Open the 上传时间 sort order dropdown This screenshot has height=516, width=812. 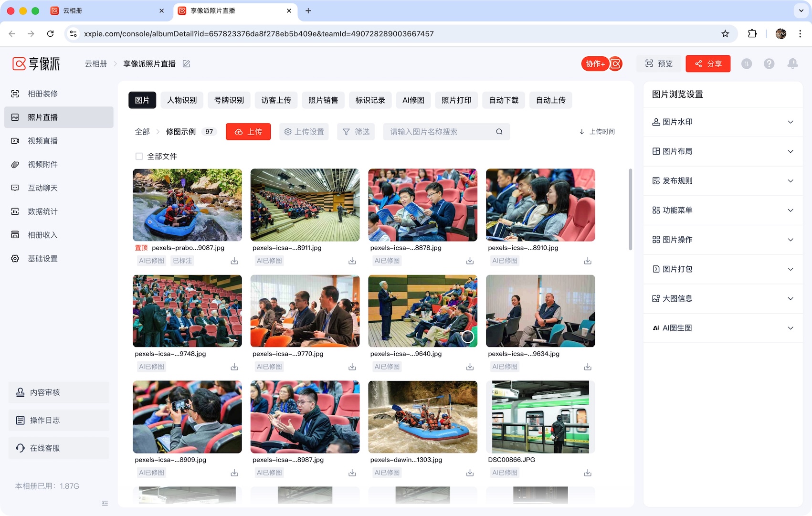point(597,132)
